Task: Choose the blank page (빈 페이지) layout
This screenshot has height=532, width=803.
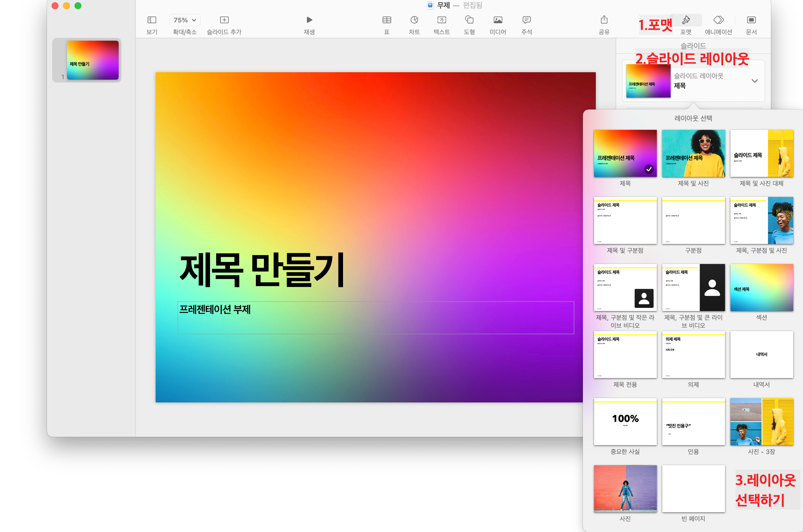Action: coord(693,488)
